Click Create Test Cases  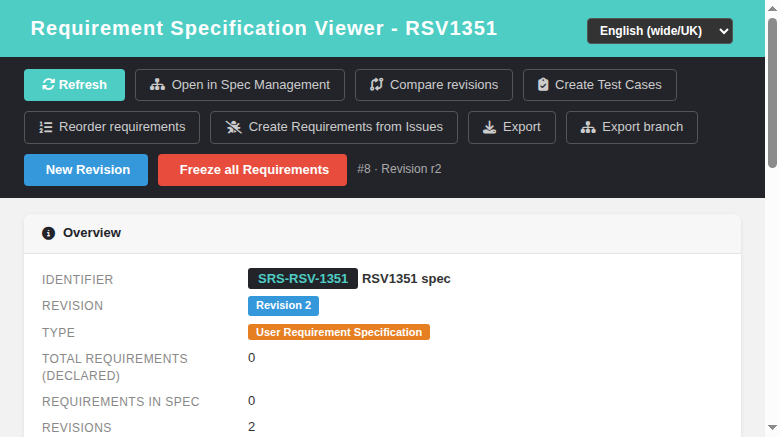599,85
